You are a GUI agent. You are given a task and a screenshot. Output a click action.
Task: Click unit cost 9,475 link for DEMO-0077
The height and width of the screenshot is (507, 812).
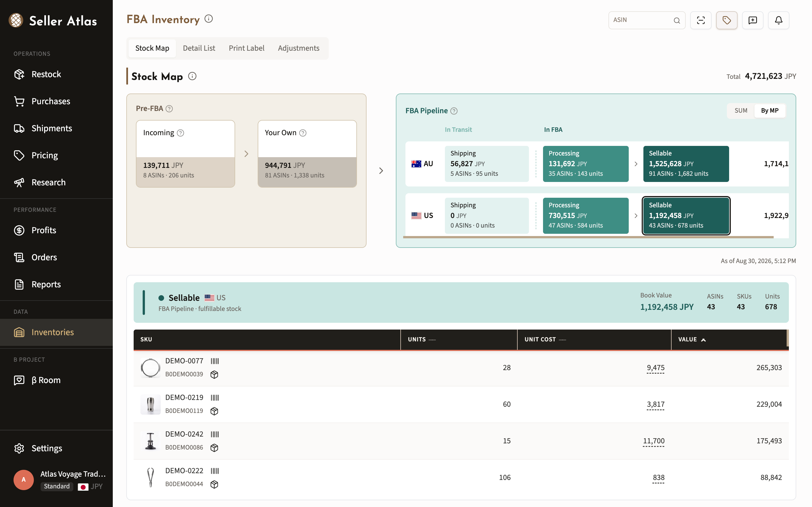tap(655, 368)
